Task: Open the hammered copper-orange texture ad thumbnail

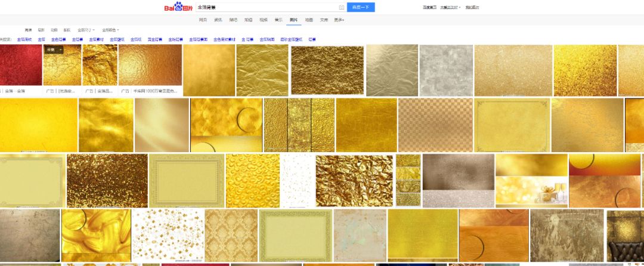Action: [x=150, y=65]
